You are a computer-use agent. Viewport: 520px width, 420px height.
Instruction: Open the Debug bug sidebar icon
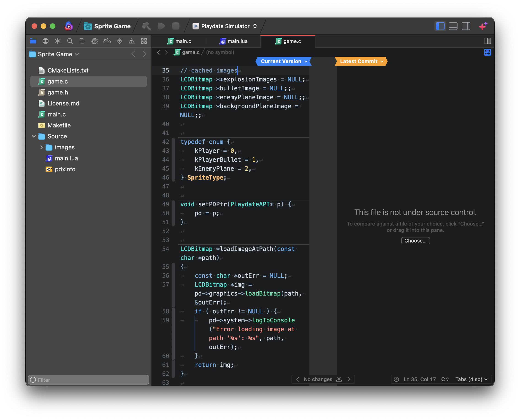click(95, 41)
